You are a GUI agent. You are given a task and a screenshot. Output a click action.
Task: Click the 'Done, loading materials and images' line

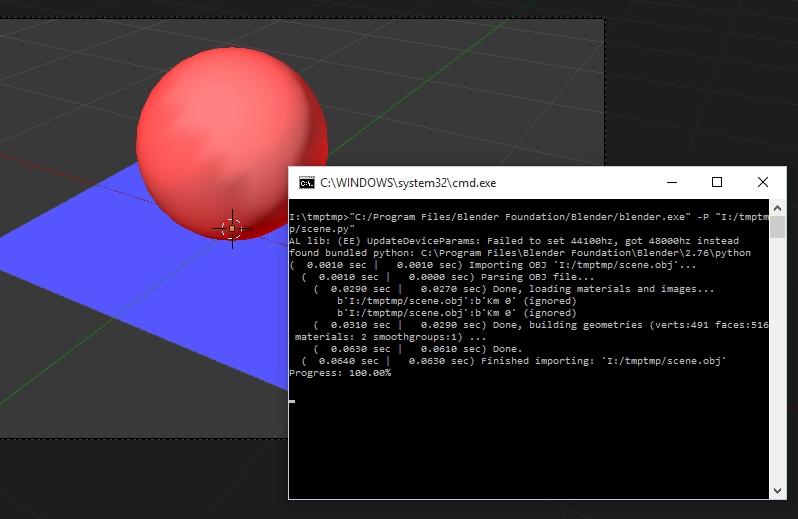click(514, 289)
